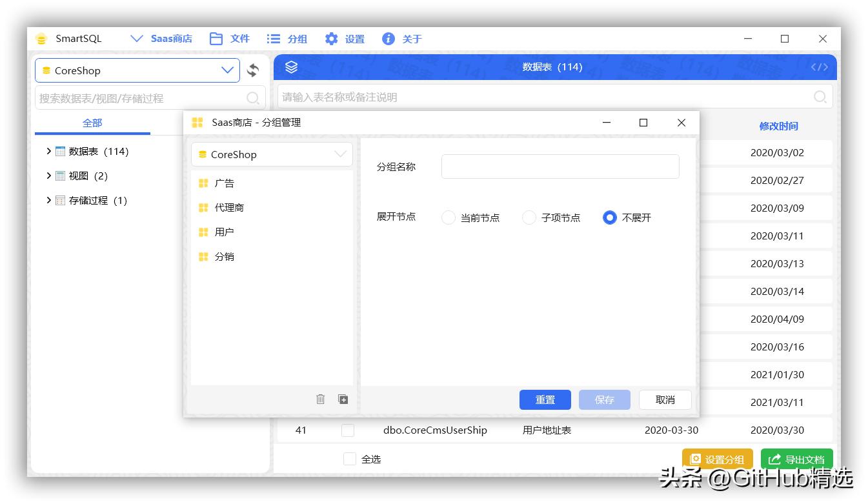Viewport: 868px width, 504px height.
Task: Click the 重置 reset button
Action: pos(545,399)
